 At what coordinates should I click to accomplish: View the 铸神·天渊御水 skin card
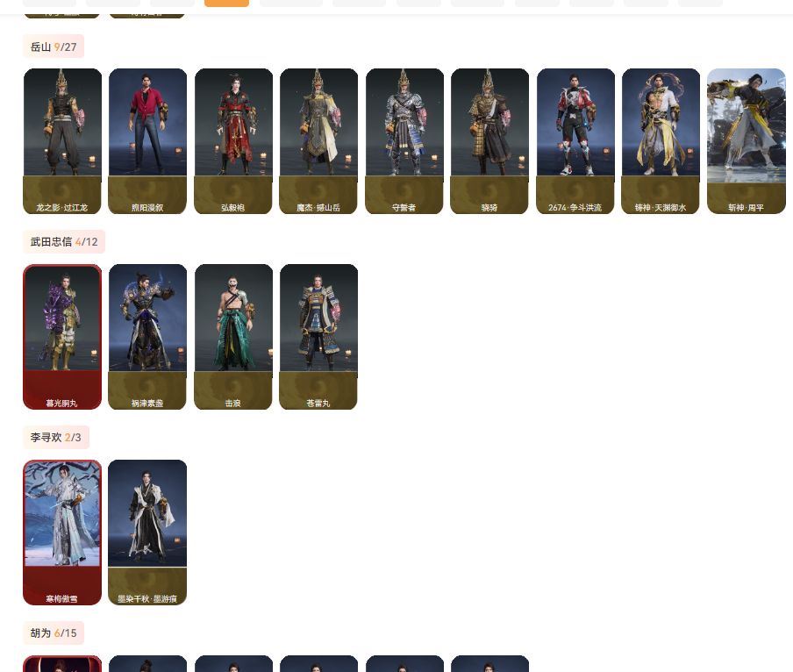tap(661, 141)
